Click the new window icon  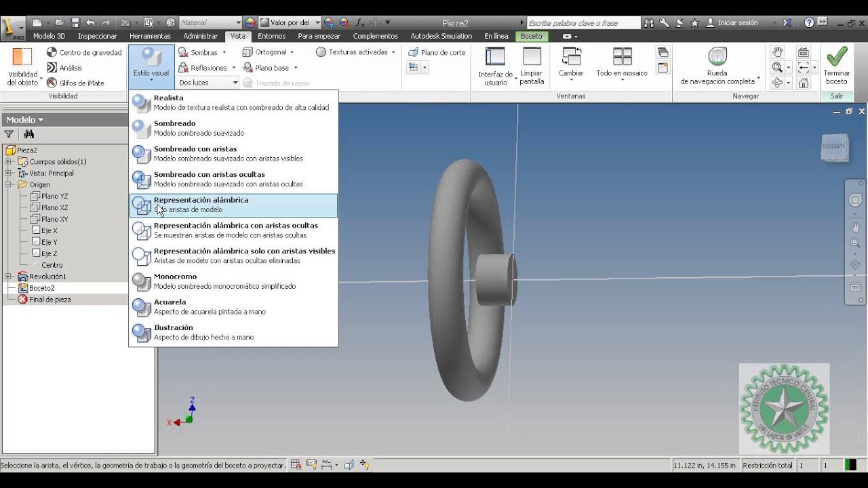point(663,67)
